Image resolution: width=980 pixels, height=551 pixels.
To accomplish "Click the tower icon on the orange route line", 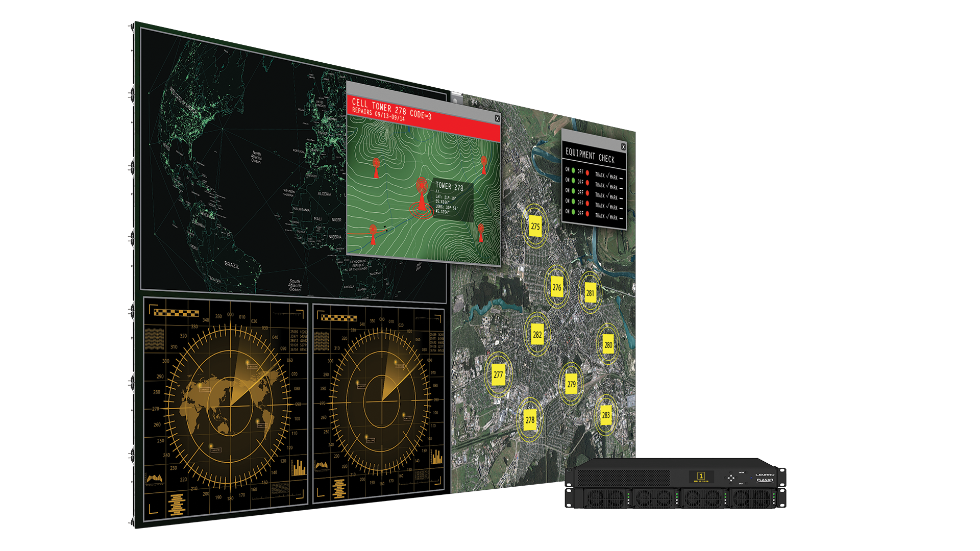I will (x=373, y=234).
